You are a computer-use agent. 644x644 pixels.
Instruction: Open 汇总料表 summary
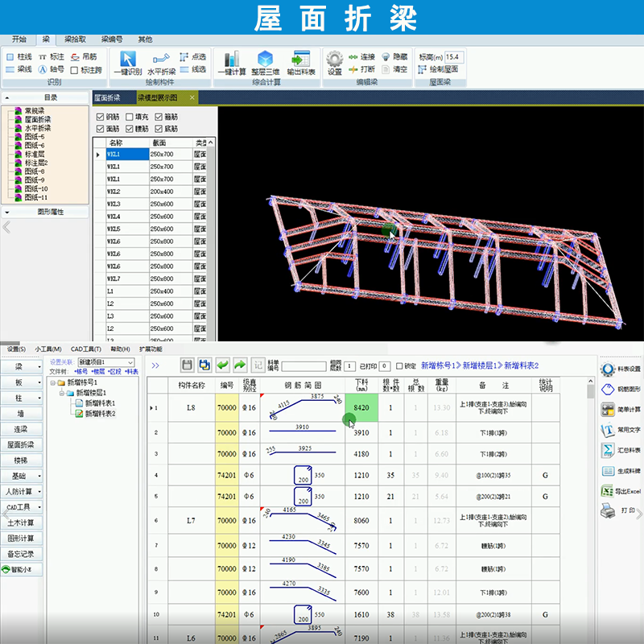pos(620,450)
